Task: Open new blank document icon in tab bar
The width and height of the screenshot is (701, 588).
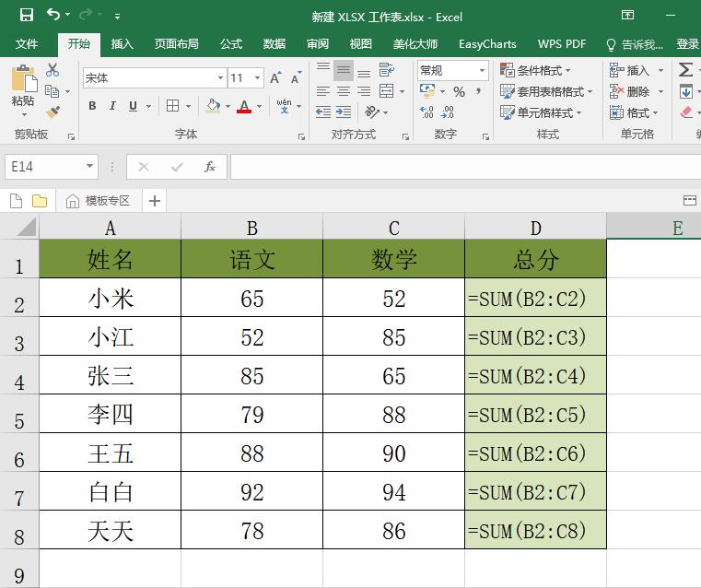Action: 16,201
